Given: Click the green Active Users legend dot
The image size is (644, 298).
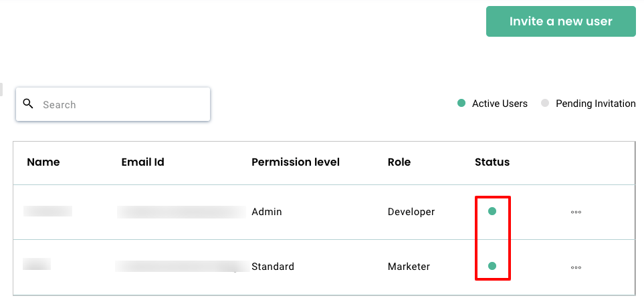Looking at the screenshot, I should point(461,104).
